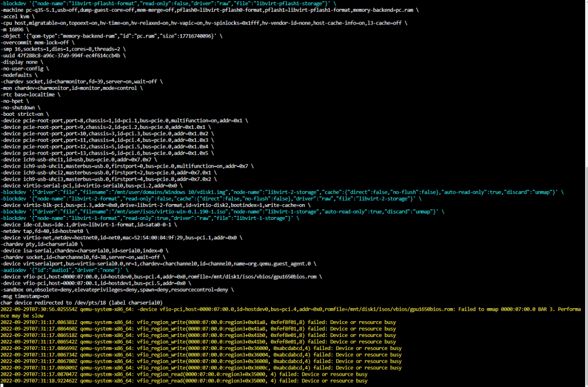Click the '-m 16896' line
Image resolution: width=588 pixels, height=387 pixels.
coord(15,29)
